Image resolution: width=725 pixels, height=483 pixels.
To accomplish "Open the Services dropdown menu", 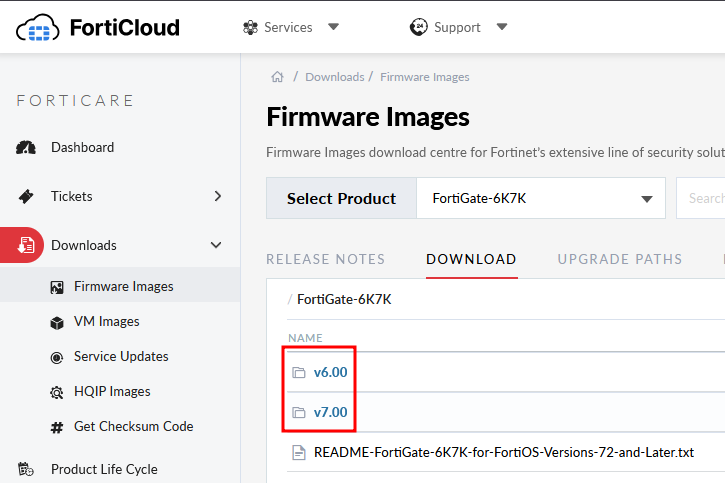I will click(x=291, y=27).
